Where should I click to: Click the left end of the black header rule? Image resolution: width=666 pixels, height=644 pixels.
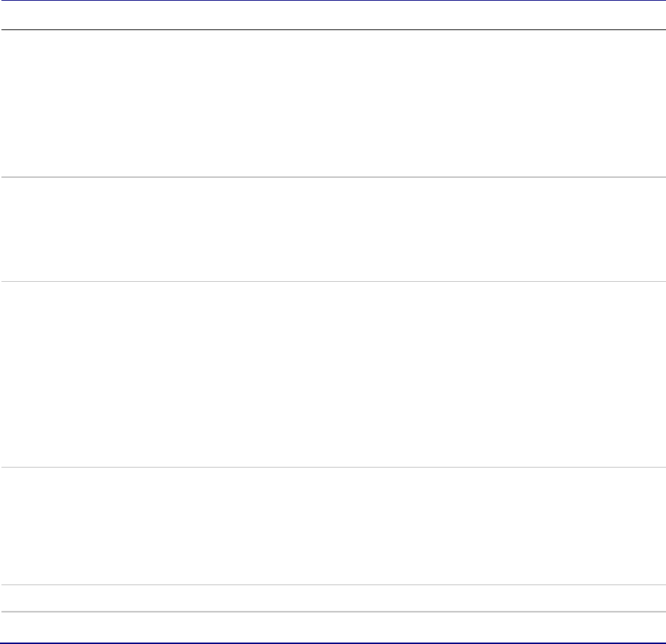[x=4, y=29]
